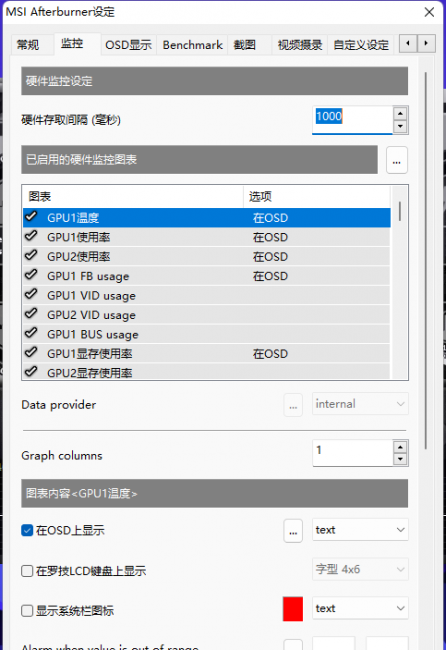This screenshot has height=650, width=446.
Task: Close the MSI Afterburner settings window
Action: tap(429, 12)
